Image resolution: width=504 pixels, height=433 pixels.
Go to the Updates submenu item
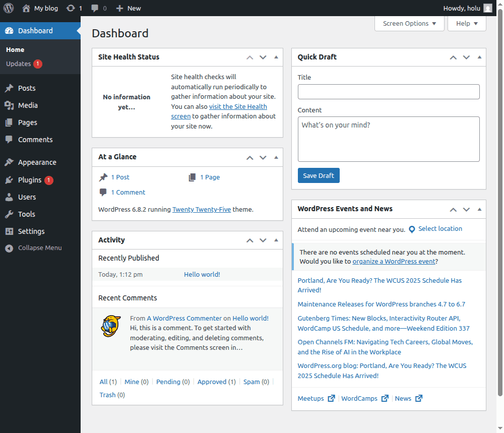[18, 64]
